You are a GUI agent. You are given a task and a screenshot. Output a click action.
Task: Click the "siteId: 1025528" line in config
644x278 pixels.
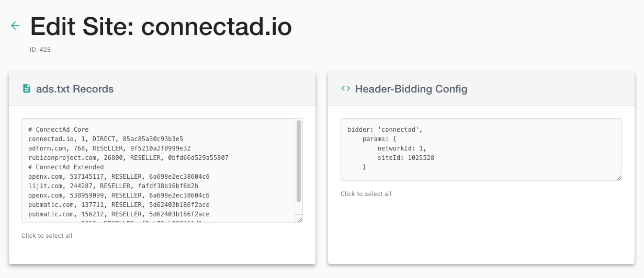(405, 158)
